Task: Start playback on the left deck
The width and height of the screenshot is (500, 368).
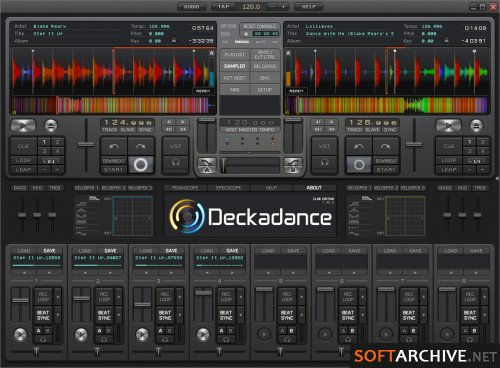Action: (23, 126)
